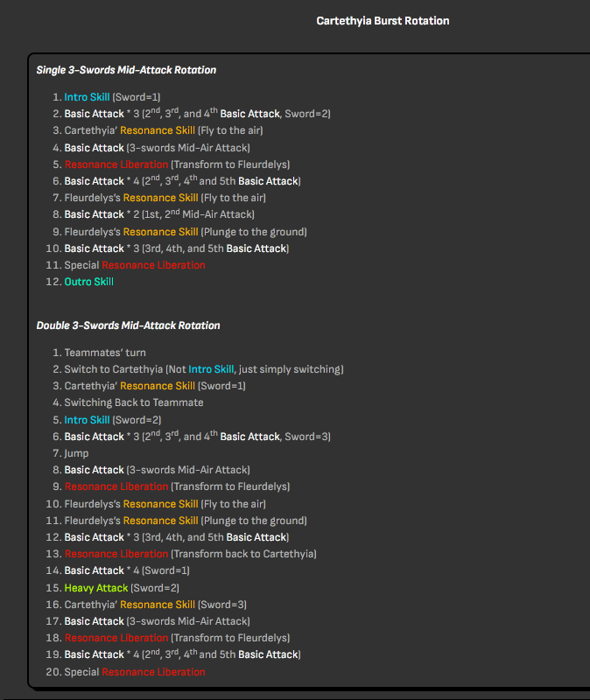Click 'Switching Back to Teammate' line
The height and width of the screenshot is (700, 590).
[134, 402]
